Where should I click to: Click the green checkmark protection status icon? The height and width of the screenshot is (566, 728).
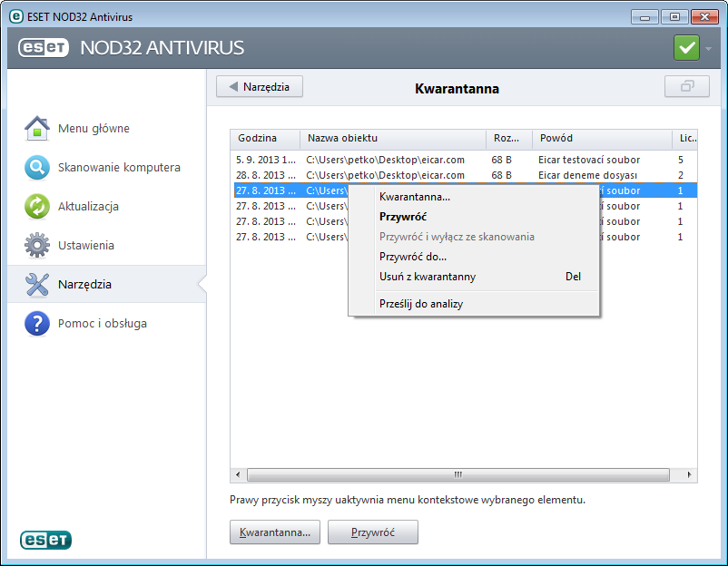pyautogui.click(x=686, y=47)
